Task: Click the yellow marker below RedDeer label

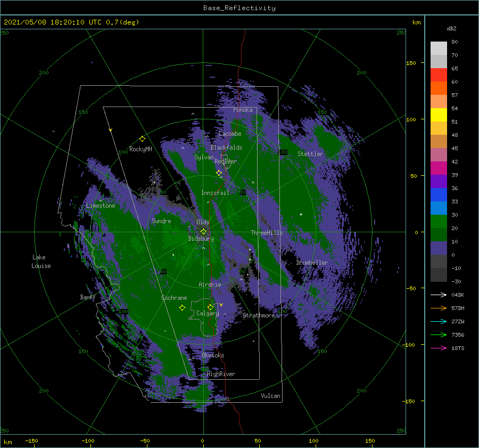Action: [219, 173]
